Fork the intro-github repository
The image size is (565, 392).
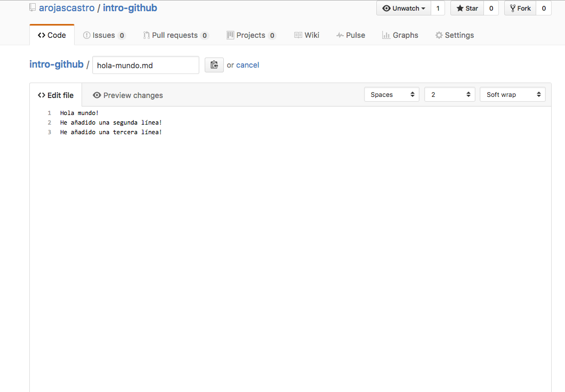520,9
